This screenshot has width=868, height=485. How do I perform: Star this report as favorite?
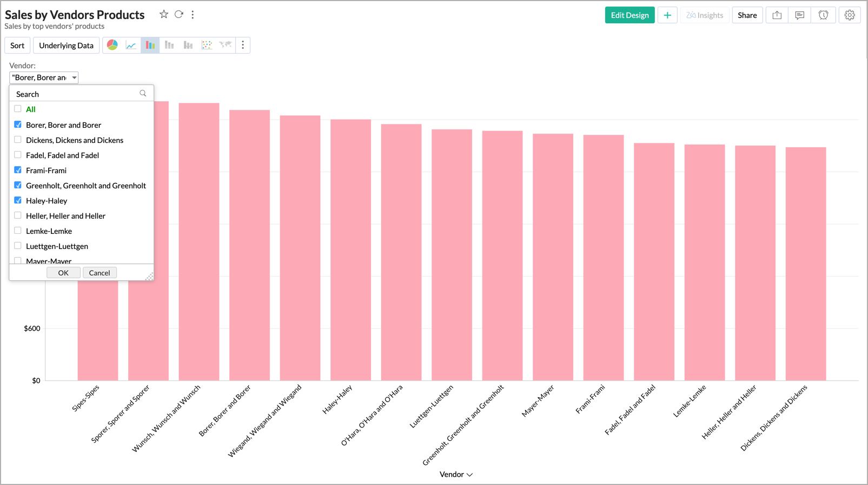click(164, 15)
